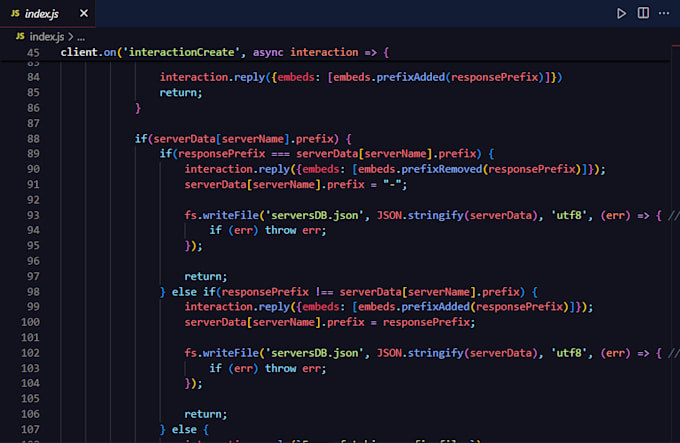Viewport: 680px width, 443px height.
Task: Click 'serversDB.json' string on line 102
Action: click(314, 353)
